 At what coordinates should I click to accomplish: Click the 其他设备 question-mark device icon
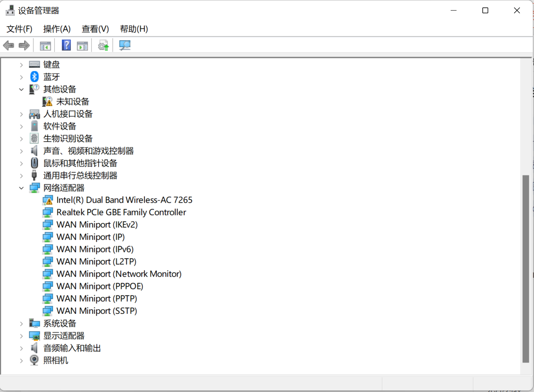coord(34,89)
